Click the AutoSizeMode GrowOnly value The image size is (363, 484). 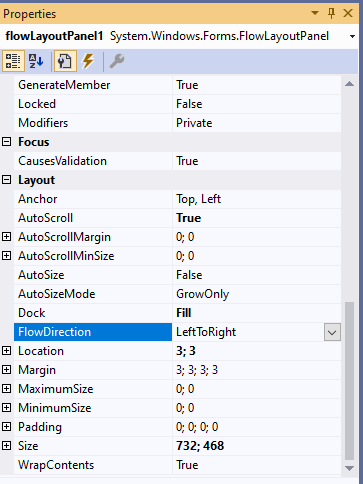click(x=202, y=294)
